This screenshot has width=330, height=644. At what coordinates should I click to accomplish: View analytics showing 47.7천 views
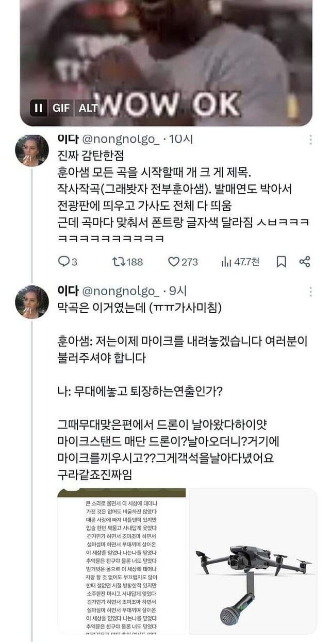[x=226, y=262]
